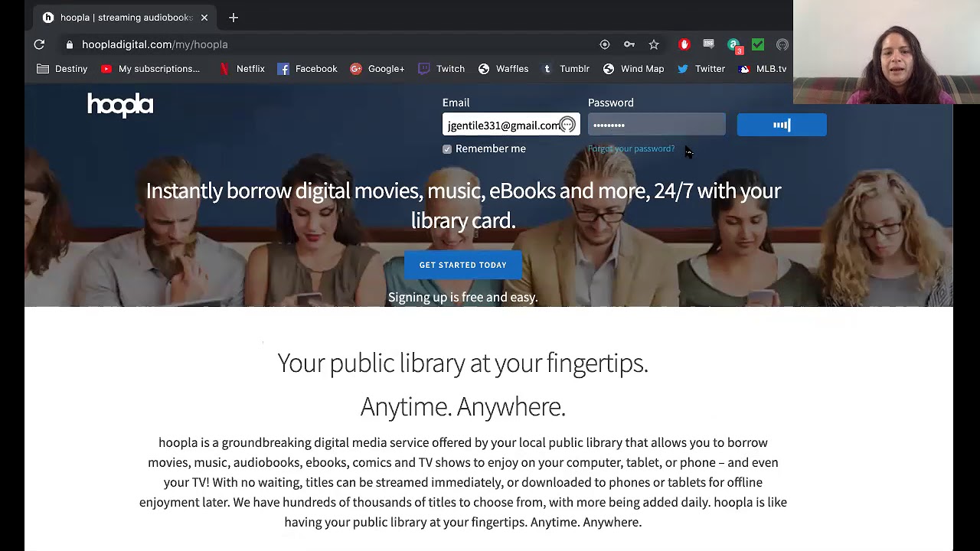The image size is (980, 551).
Task: Open the Tumblr bookmark
Action: 565,69
